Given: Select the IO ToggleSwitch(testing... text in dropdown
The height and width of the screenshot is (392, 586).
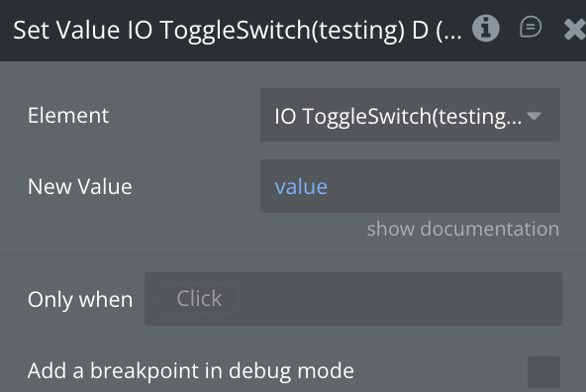Looking at the screenshot, I should click(398, 116).
